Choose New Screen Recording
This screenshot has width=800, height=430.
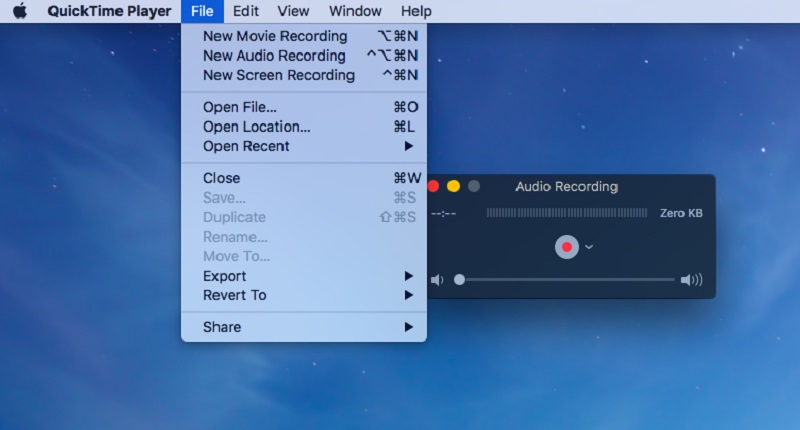pyautogui.click(x=304, y=75)
